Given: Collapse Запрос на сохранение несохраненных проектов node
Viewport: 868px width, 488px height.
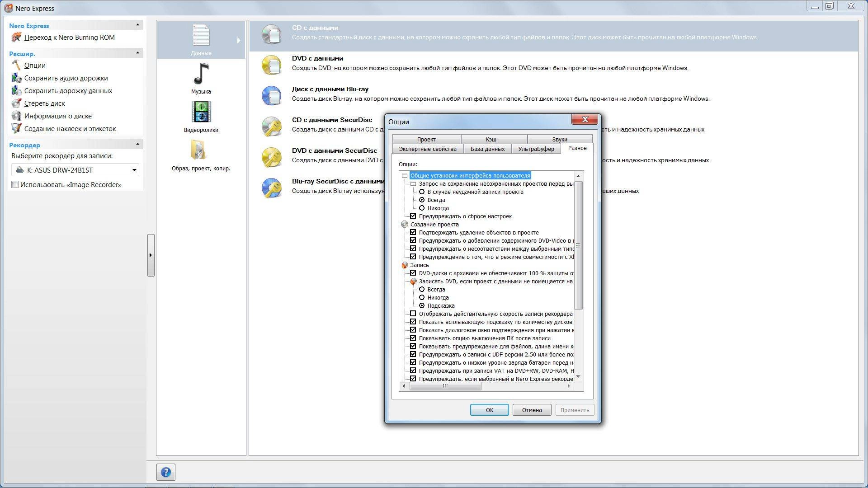Looking at the screenshot, I should tap(413, 184).
